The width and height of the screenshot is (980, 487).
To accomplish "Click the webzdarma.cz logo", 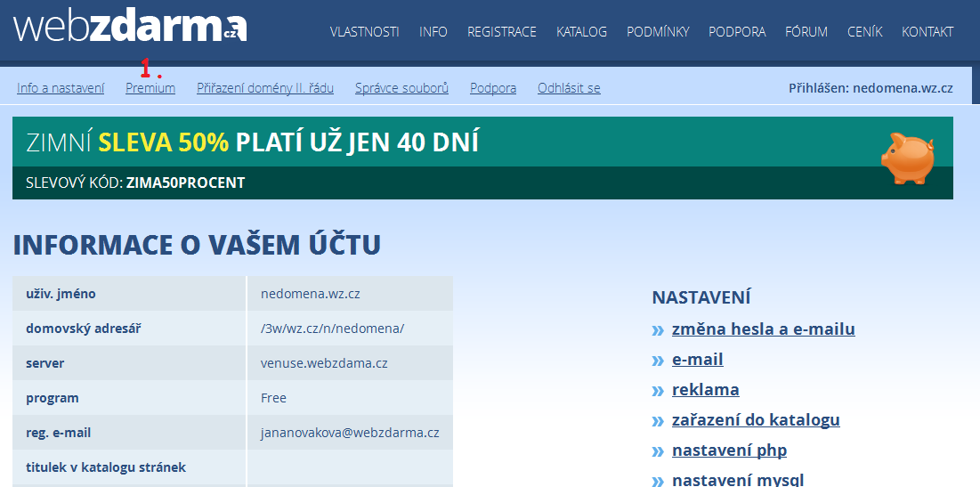I will click(130, 26).
